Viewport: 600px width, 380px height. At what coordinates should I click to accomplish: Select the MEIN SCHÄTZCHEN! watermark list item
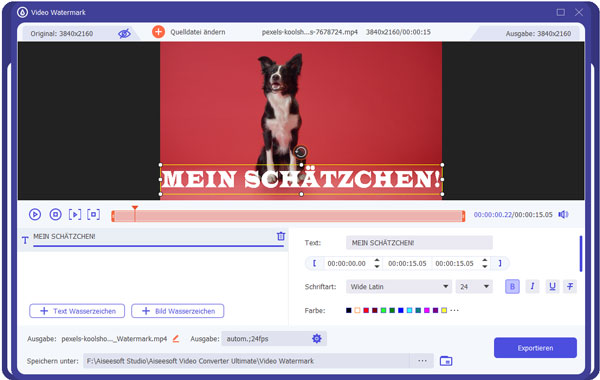point(153,240)
